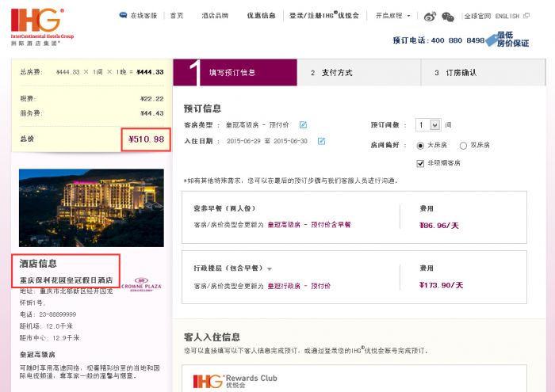Viewport: 555px width, 392px height.
Task: Click the lowest rate guarantee tag icon
Action: [492, 40]
